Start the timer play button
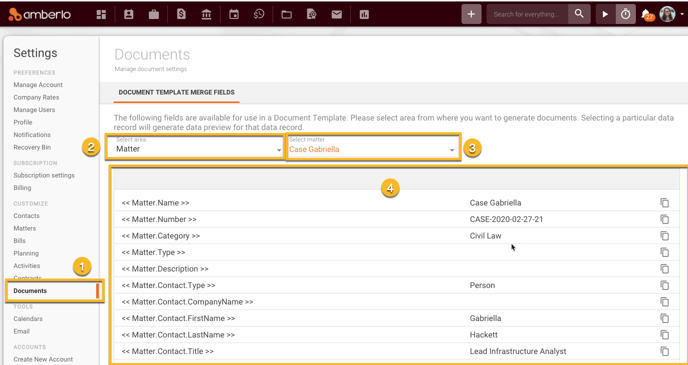This screenshot has width=688, height=365. point(605,14)
